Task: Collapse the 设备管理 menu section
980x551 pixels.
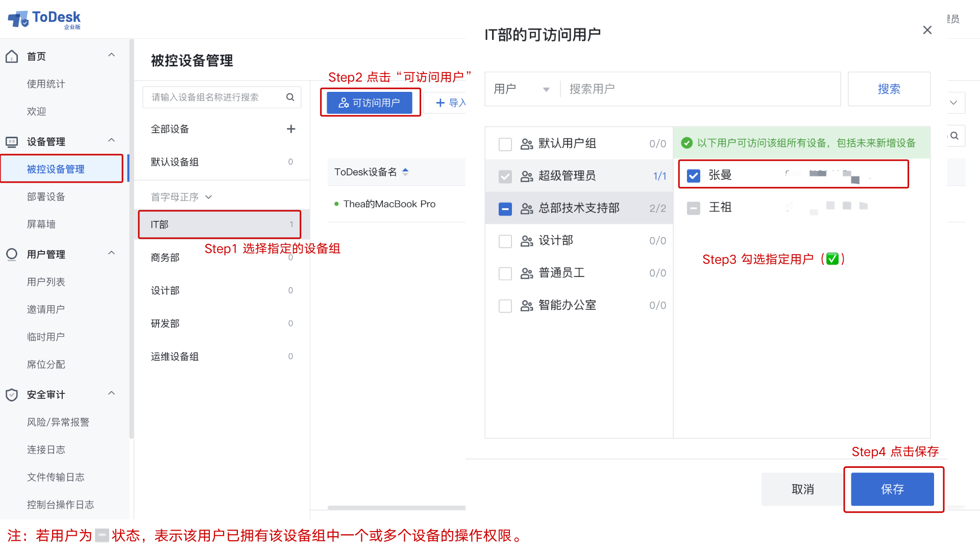Action: (111, 140)
